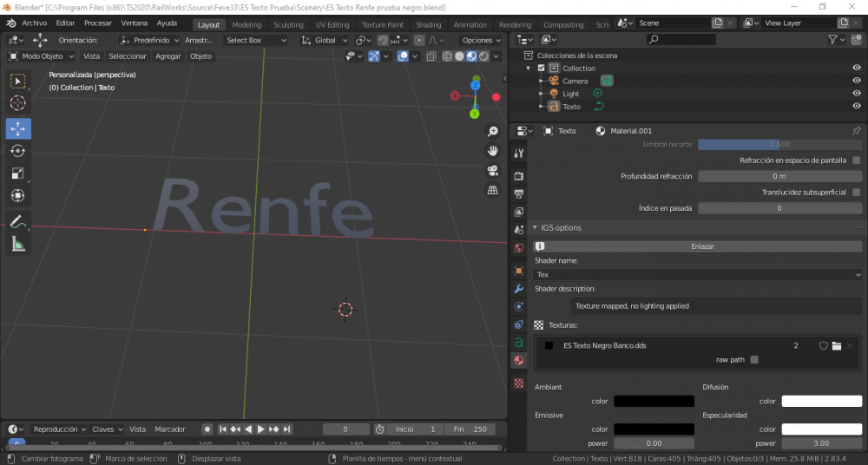Open the Tool properties tab
Image resolution: width=868 pixels, height=465 pixels.
519,154
